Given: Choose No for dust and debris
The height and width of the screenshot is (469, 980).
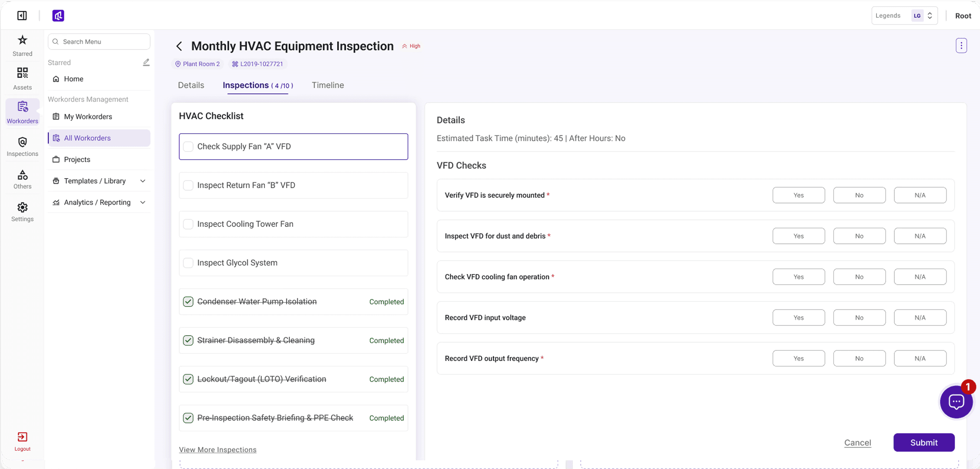Looking at the screenshot, I should (x=859, y=236).
